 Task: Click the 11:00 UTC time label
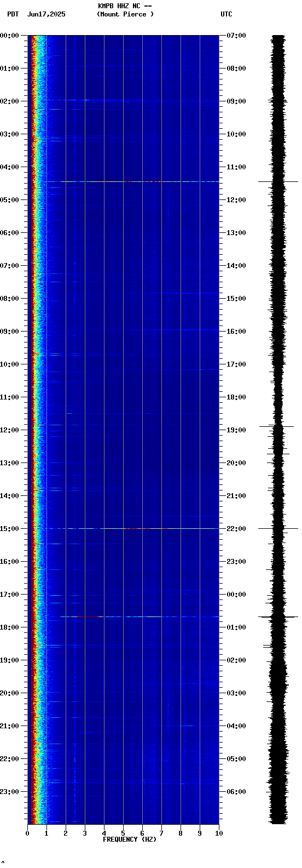[x=236, y=167]
